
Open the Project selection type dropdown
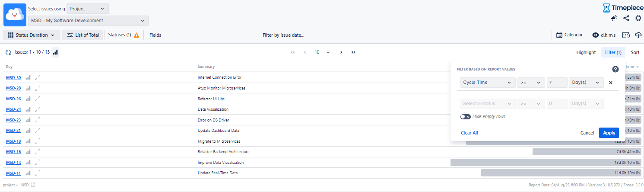88,9
